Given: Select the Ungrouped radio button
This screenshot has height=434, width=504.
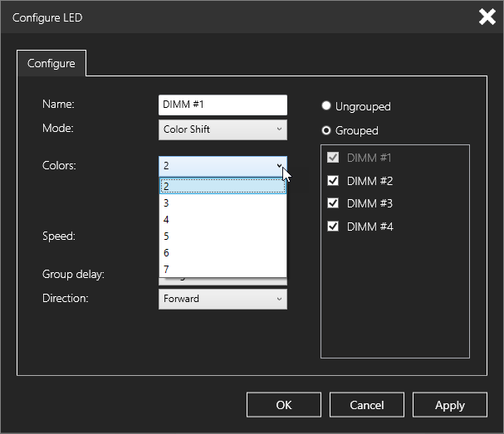Looking at the screenshot, I should coord(327,106).
